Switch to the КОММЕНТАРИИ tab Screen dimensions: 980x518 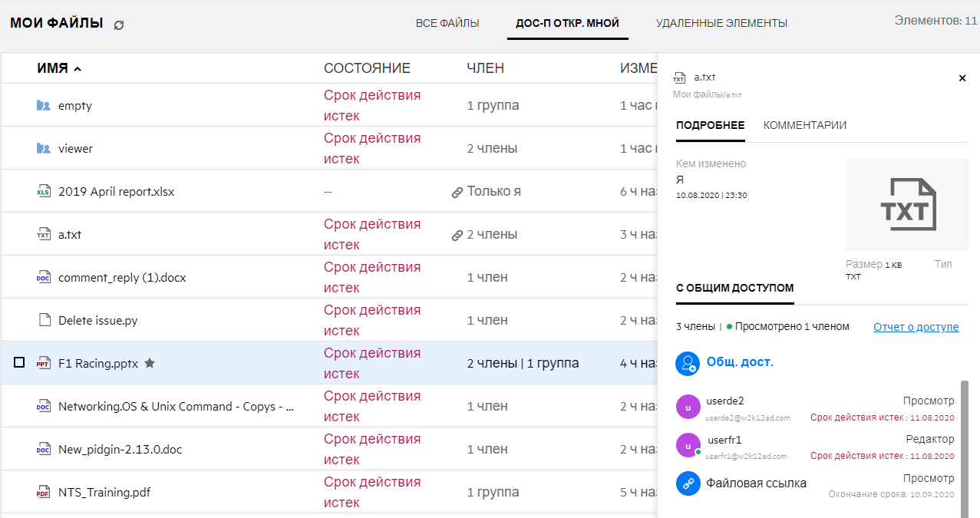point(804,125)
